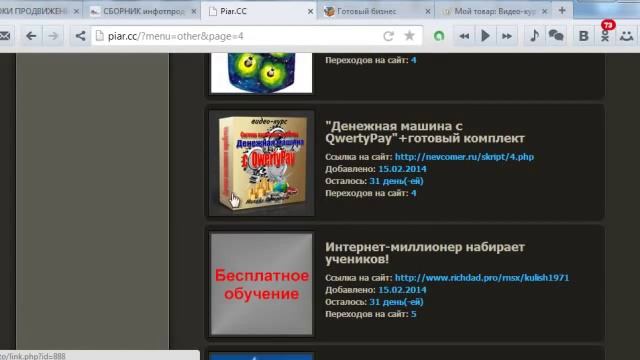Viewport: 640px width, 360px height.
Task: Click the Бесплатное обучение thumbnail
Action: [261, 284]
